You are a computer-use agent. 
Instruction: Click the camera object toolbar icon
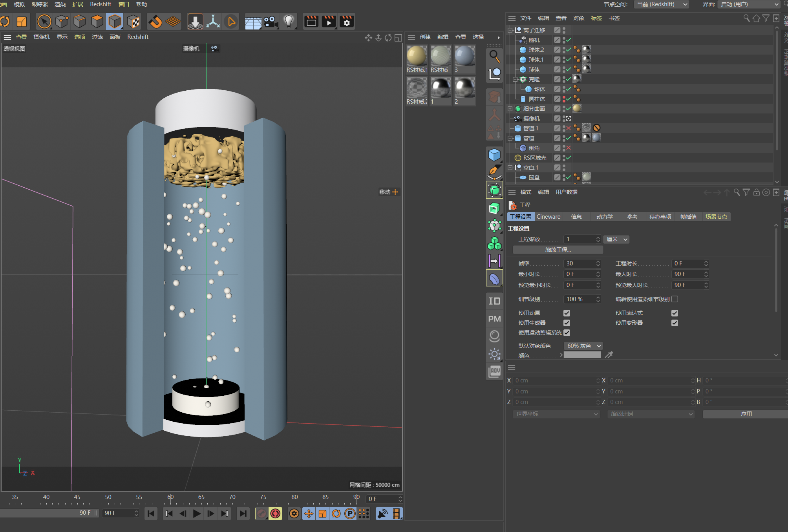[271, 22]
